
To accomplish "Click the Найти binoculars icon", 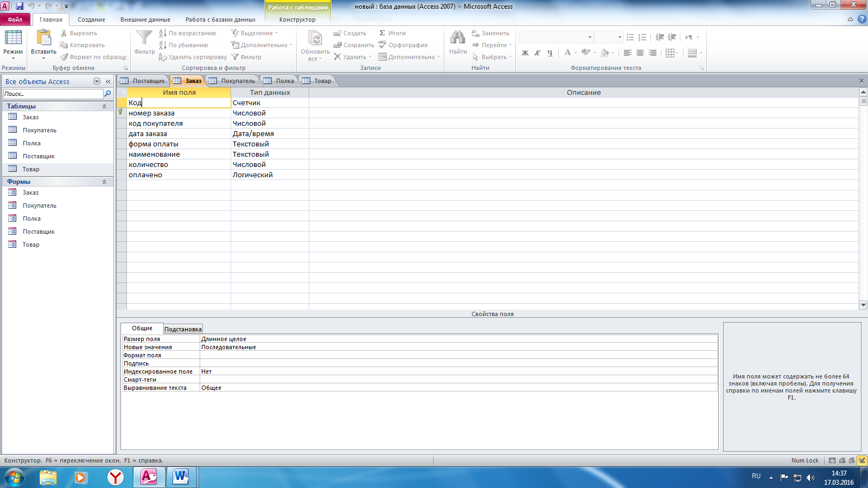I will pyautogui.click(x=458, y=38).
